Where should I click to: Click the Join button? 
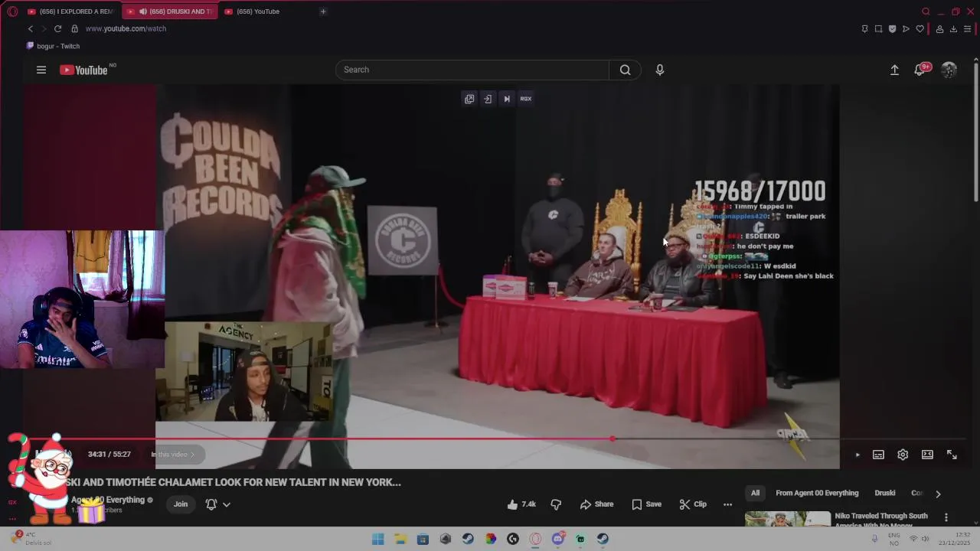(181, 504)
